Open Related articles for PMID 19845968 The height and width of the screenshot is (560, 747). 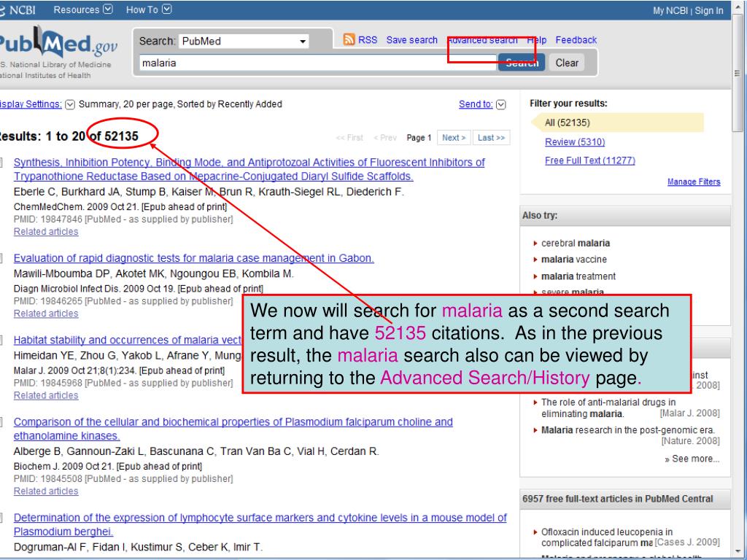pyautogui.click(x=46, y=395)
